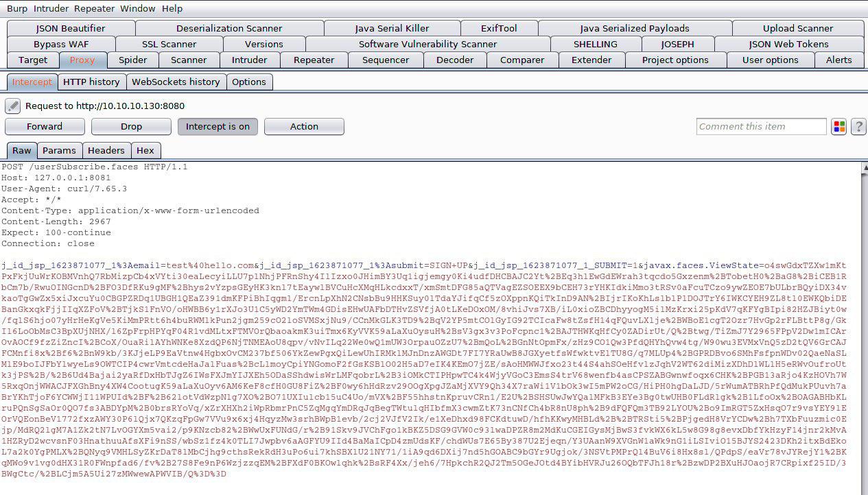Switch to the Comparer tab
The height and width of the screenshot is (495, 868).
click(x=522, y=60)
